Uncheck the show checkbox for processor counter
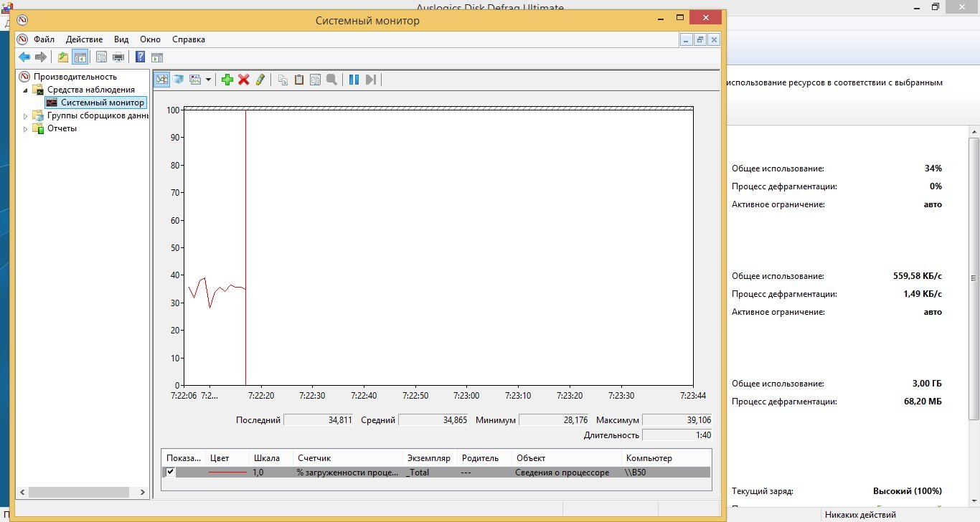980x522 pixels. point(170,472)
